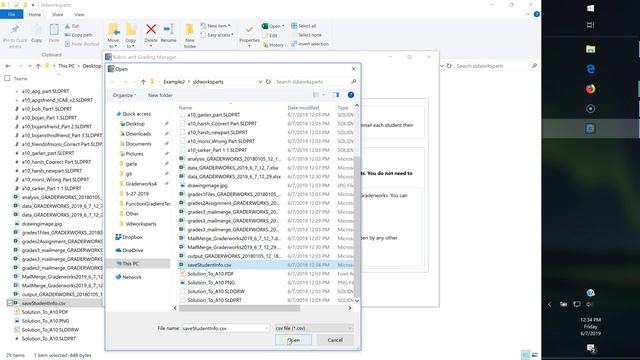
Task: Expand address path dropdown in Open dialog
Action: tap(260, 82)
